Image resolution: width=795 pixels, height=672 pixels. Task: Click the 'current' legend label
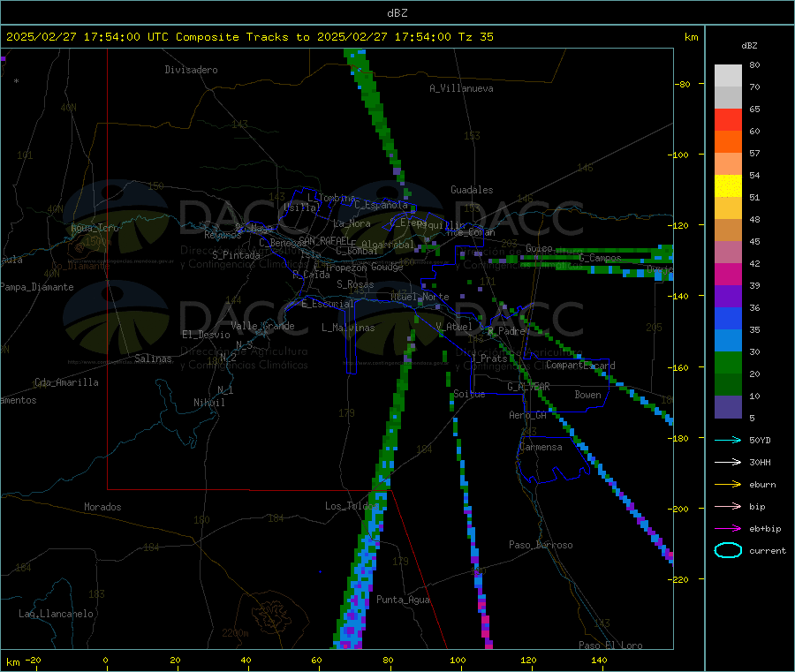(x=768, y=551)
